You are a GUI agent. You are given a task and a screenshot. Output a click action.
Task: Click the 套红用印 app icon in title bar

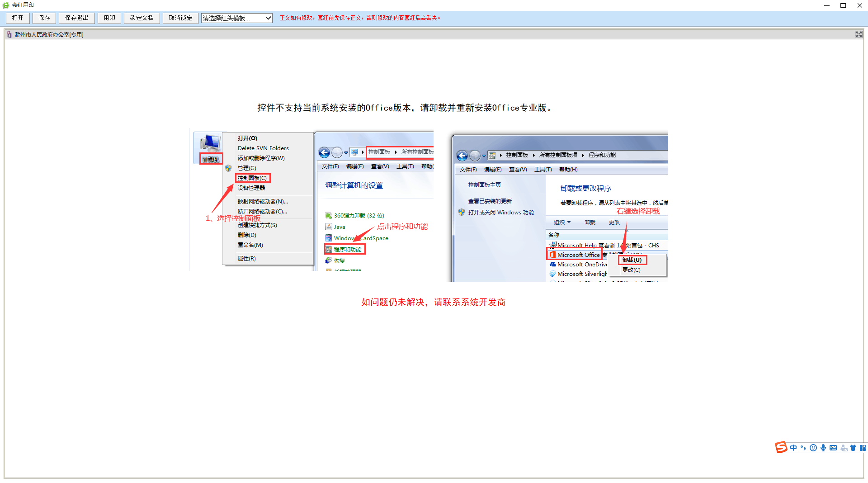pyautogui.click(x=6, y=5)
